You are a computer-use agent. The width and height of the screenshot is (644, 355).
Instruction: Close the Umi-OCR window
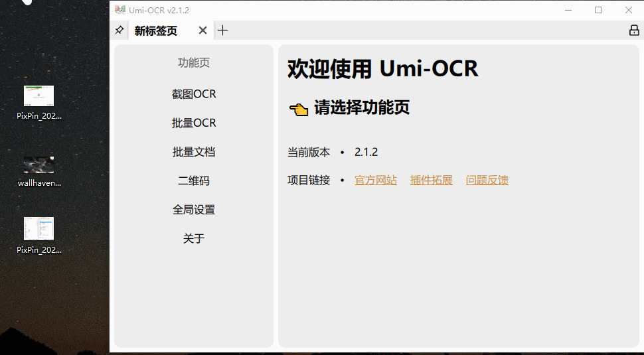(628, 10)
